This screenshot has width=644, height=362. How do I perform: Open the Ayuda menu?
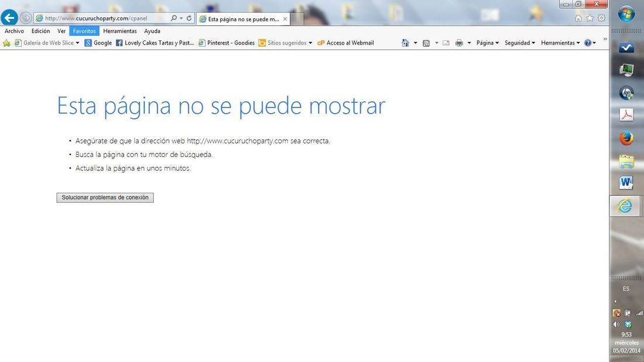click(x=152, y=31)
